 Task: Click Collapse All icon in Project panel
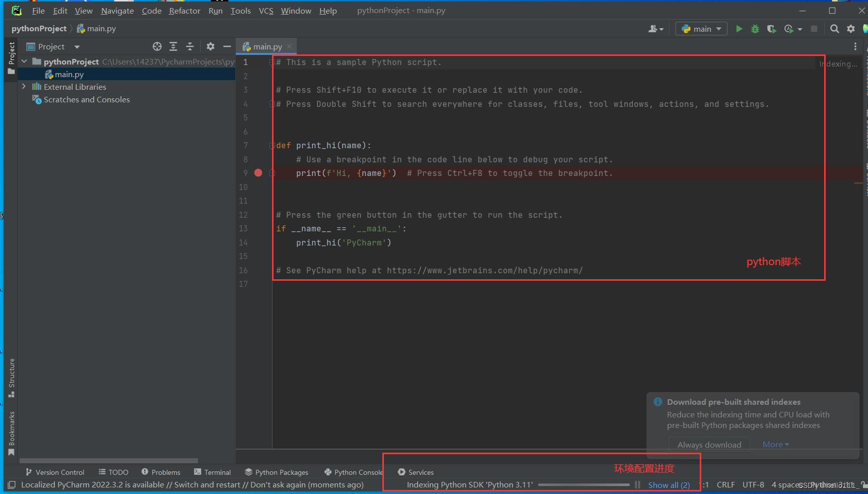tap(190, 46)
